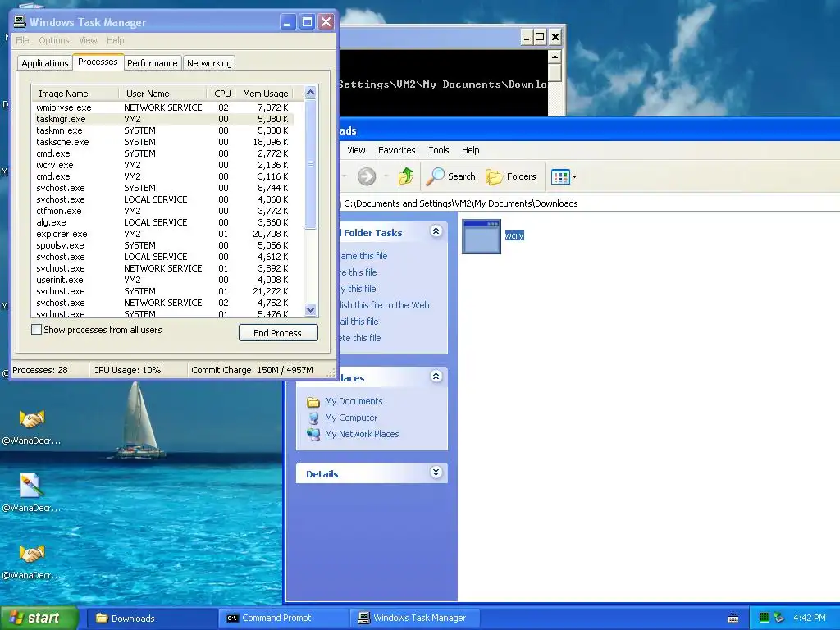Click the End Process button
The image size is (840, 630).
coord(278,333)
